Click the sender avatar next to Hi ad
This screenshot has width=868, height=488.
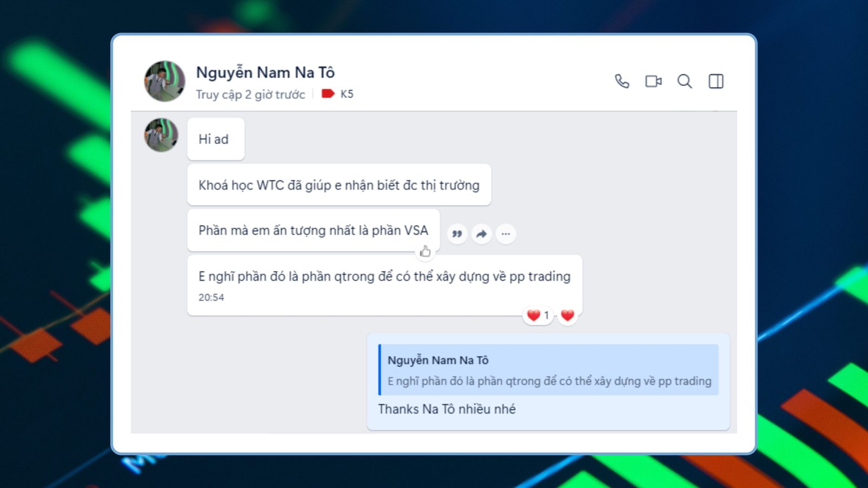point(161,135)
